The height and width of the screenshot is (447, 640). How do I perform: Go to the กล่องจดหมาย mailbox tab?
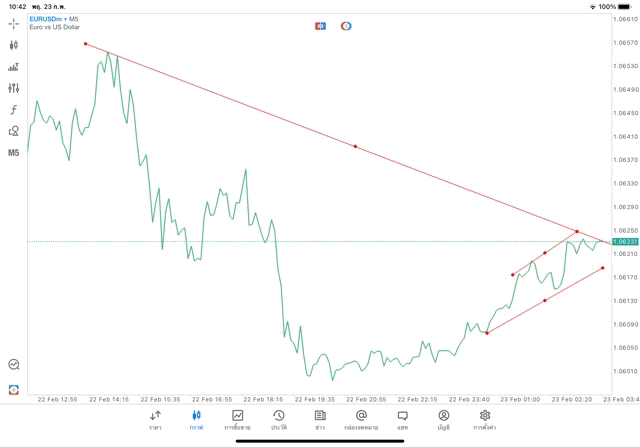click(360, 419)
